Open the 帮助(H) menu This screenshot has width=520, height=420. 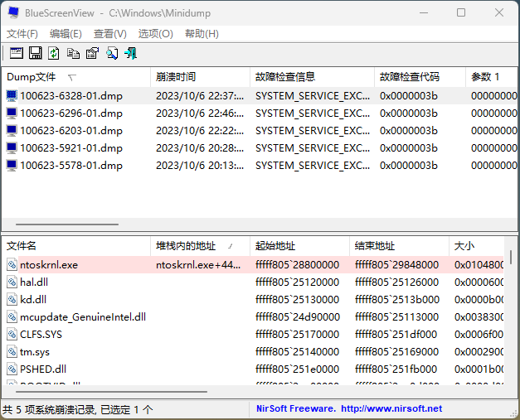coord(202,34)
